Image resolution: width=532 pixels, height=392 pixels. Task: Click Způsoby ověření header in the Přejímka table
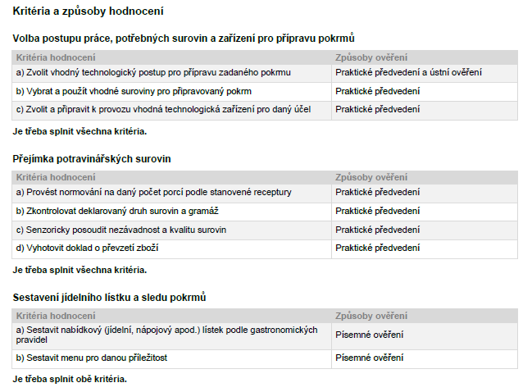(x=371, y=177)
